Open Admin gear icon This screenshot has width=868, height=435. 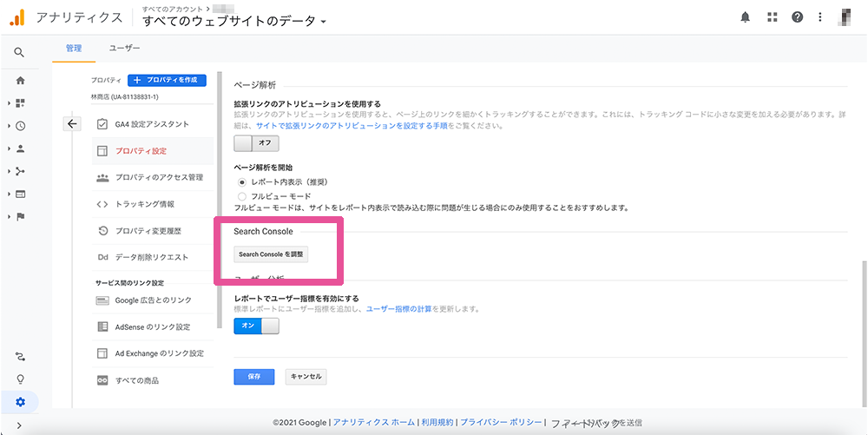(21, 402)
